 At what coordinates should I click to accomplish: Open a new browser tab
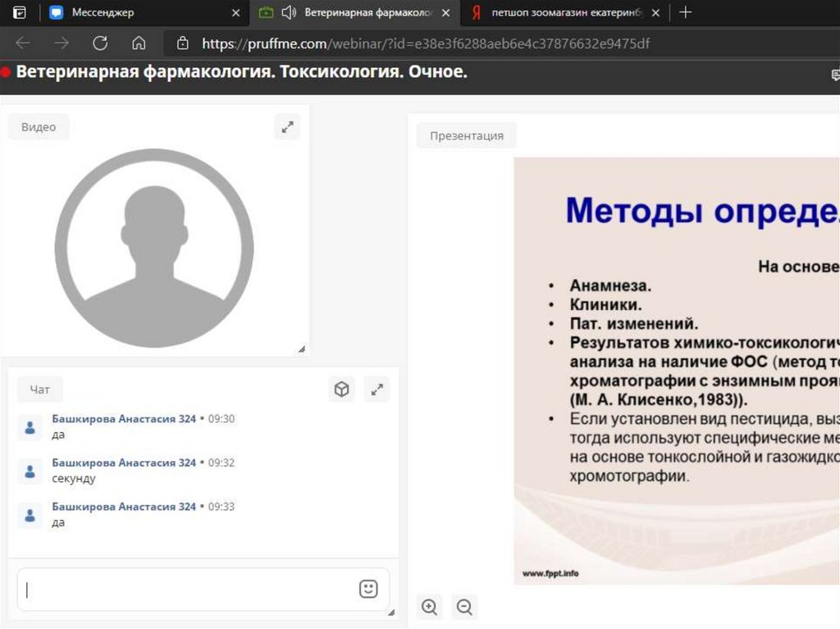[x=686, y=12]
